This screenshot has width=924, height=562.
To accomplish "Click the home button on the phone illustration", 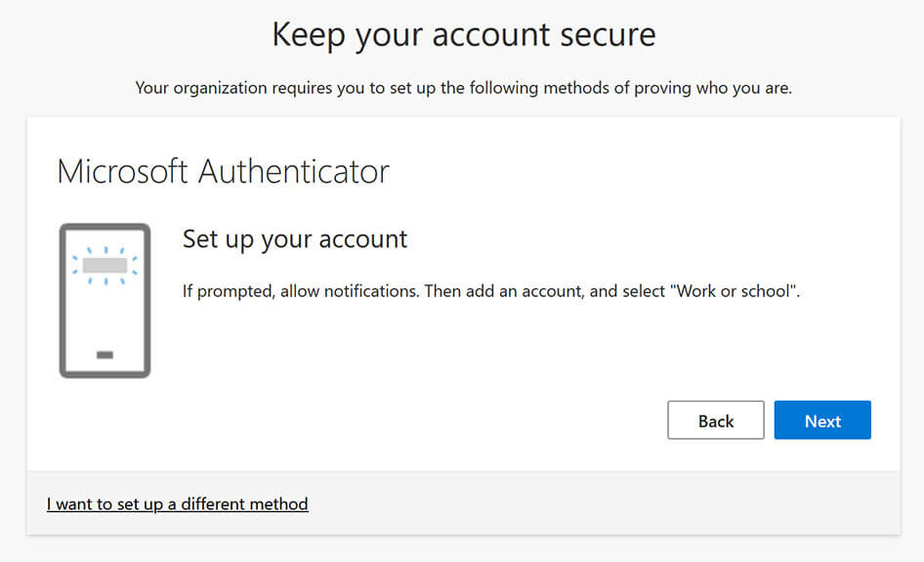I will pyautogui.click(x=105, y=355).
